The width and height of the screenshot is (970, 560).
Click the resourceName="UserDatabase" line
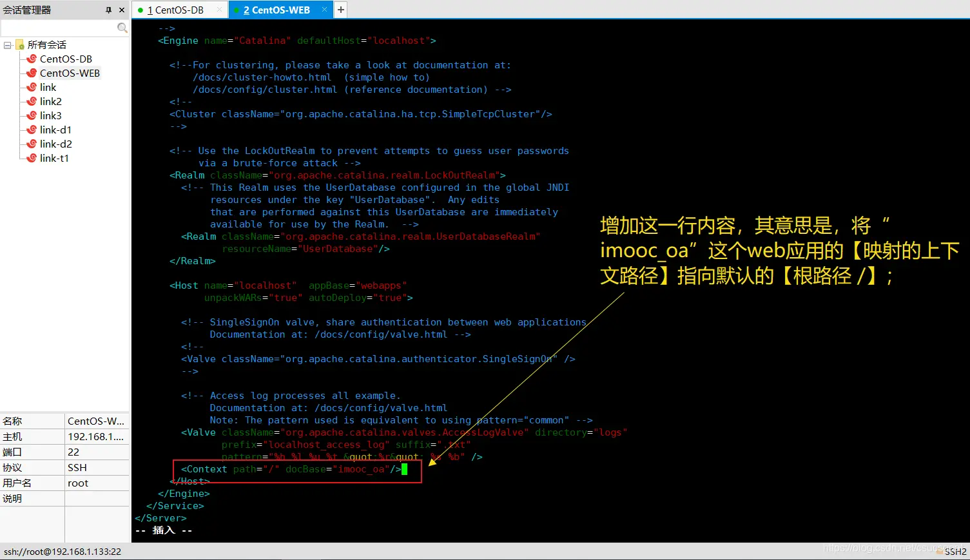[306, 249]
